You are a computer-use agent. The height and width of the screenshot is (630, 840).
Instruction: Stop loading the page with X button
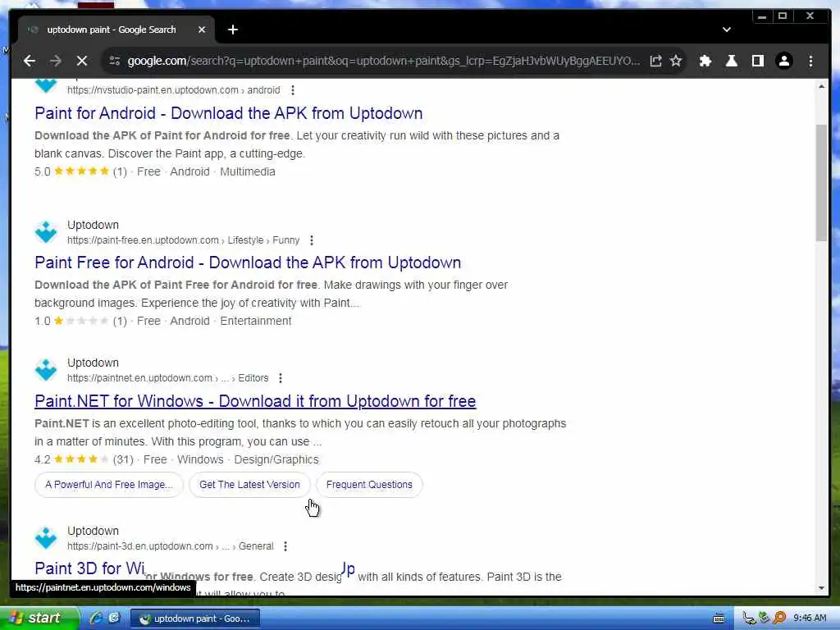tap(82, 61)
